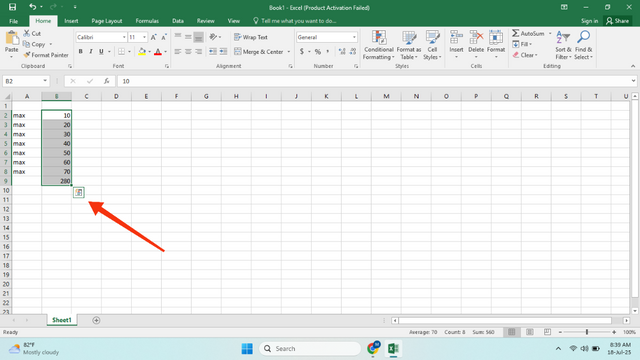Switch to the Insert tab
The image size is (640, 360).
(71, 21)
